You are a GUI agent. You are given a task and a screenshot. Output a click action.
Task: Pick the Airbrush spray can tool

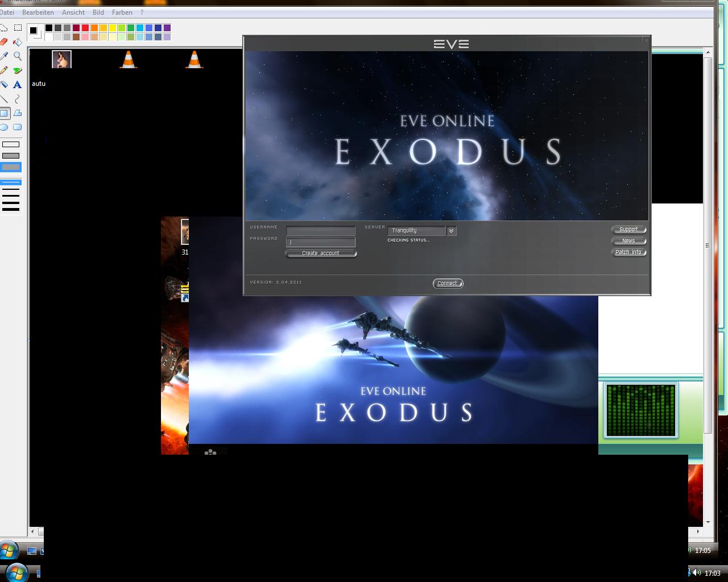click(4, 84)
